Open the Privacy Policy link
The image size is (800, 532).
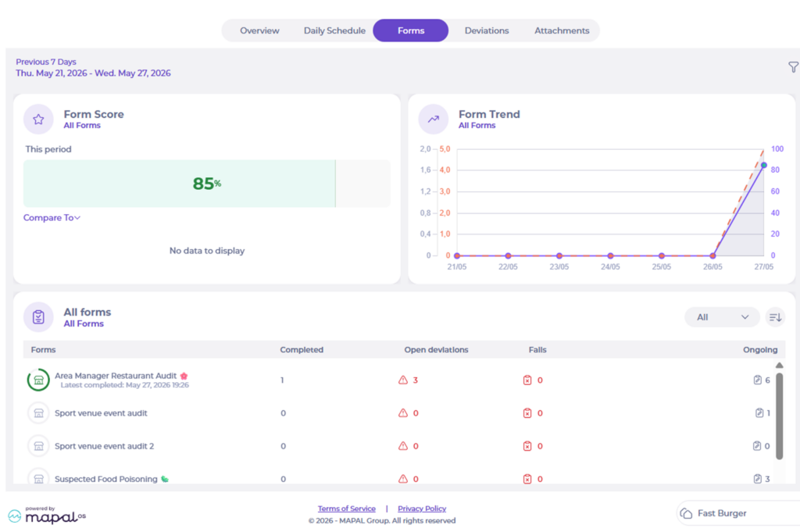click(422, 509)
